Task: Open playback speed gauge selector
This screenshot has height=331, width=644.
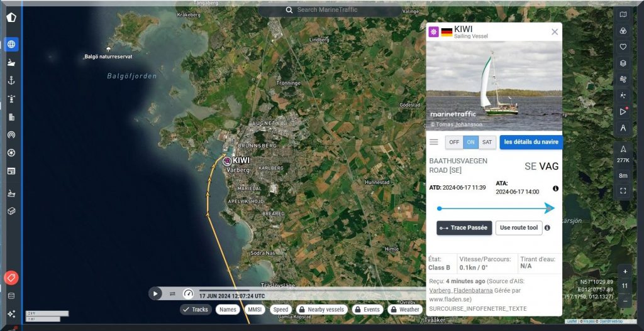Action: tap(188, 293)
